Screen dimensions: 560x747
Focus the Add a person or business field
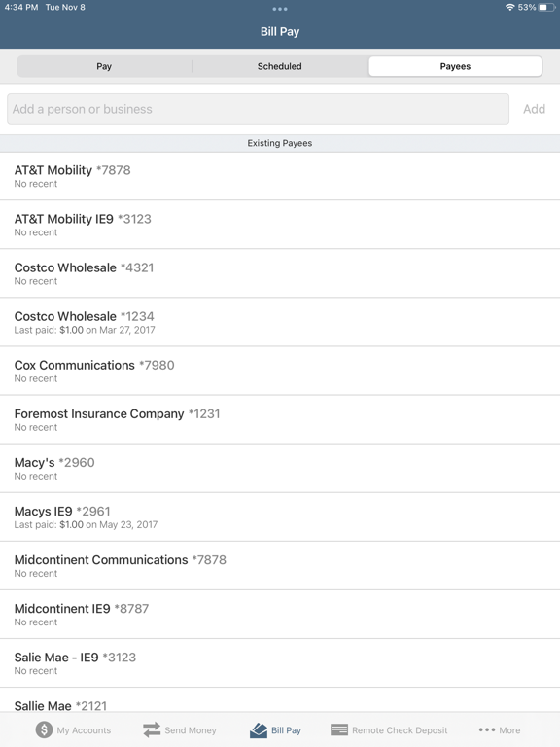click(x=258, y=109)
